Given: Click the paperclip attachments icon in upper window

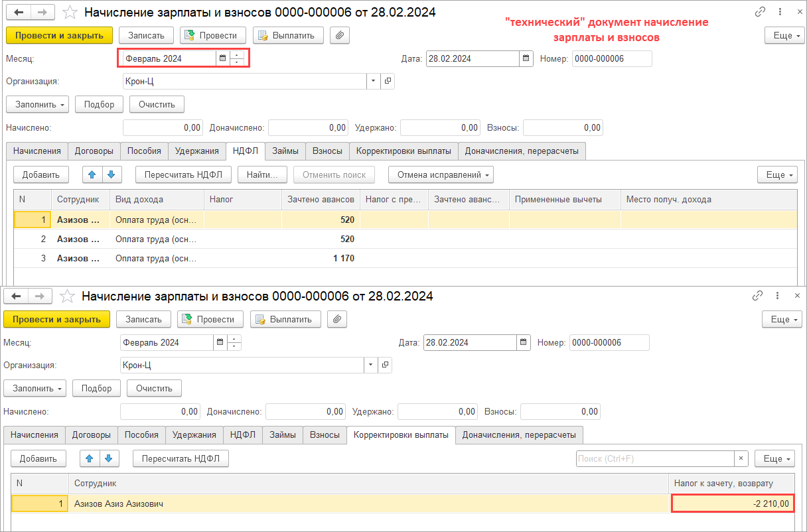Looking at the screenshot, I should point(340,35).
